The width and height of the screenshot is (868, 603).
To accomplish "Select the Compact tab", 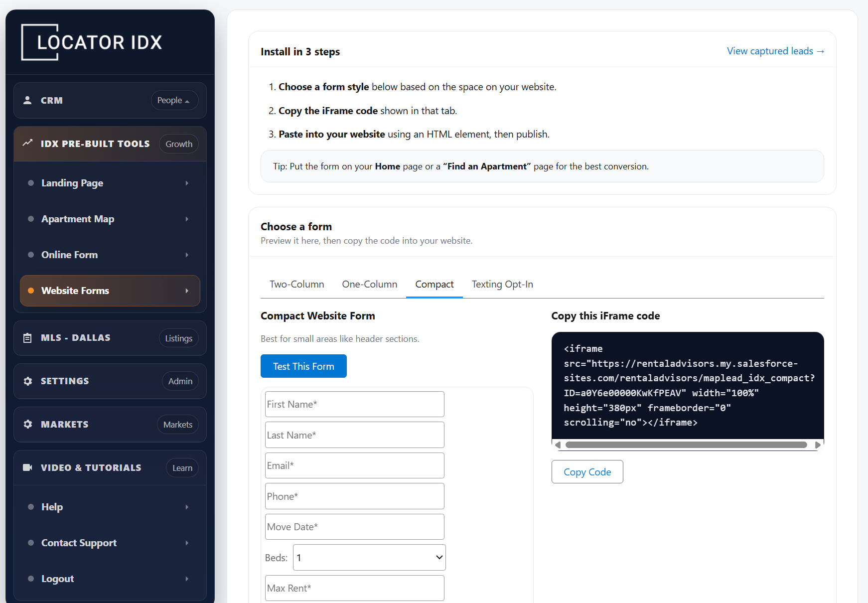I will click(x=434, y=284).
